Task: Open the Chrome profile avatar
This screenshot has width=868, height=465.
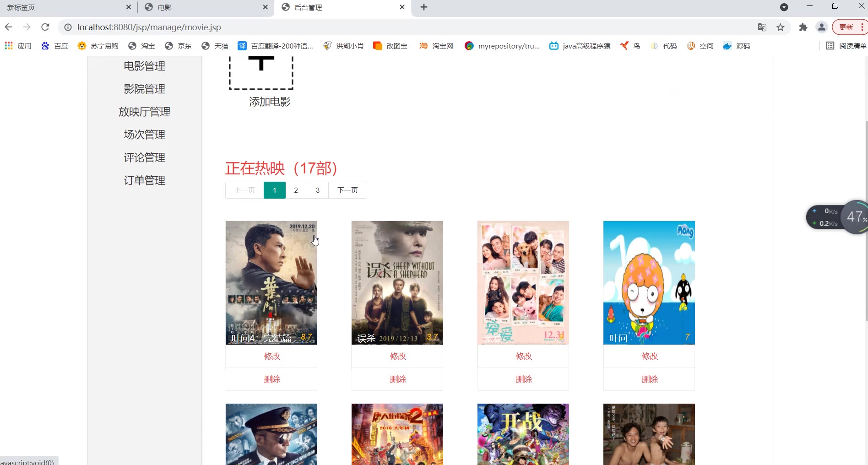Action: coord(822,27)
